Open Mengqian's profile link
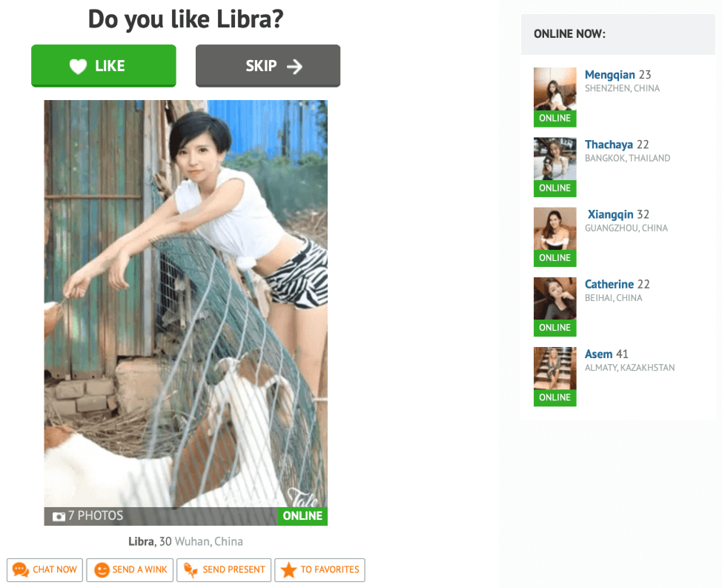722x588 pixels. click(x=609, y=75)
